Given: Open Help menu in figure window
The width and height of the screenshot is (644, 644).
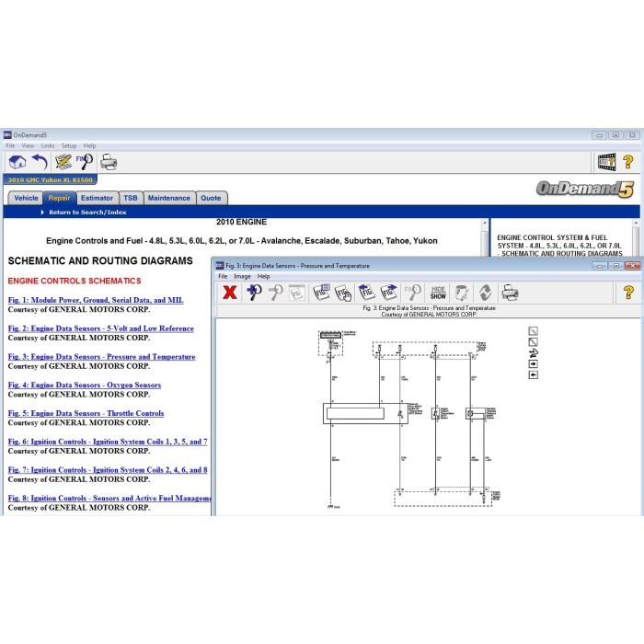Looking at the screenshot, I should pyautogui.click(x=263, y=276).
